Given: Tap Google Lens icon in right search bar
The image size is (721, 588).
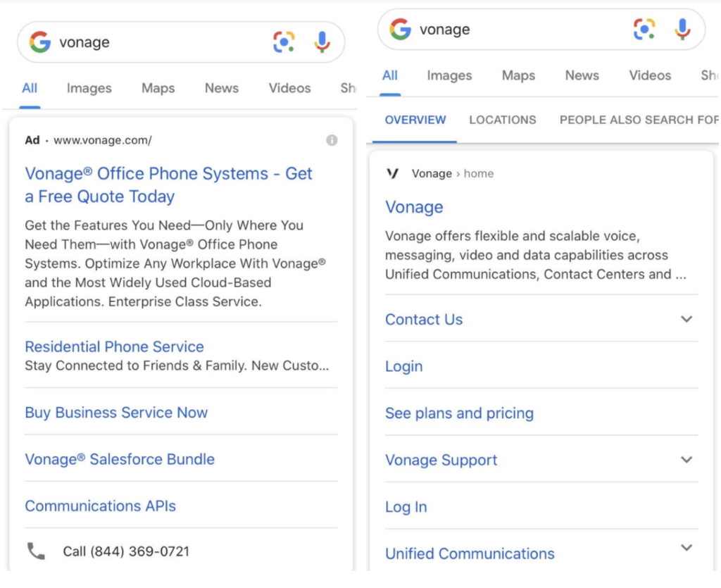Looking at the screenshot, I should point(644,29).
